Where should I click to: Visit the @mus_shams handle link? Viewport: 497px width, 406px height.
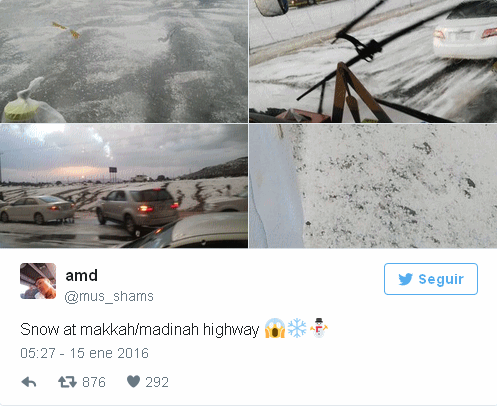(x=109, y=296)
